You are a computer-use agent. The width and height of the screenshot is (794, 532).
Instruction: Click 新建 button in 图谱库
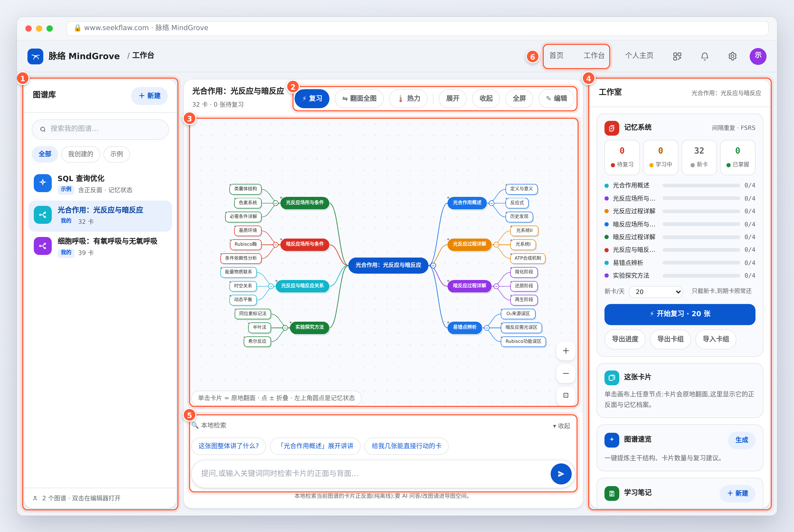149,96
